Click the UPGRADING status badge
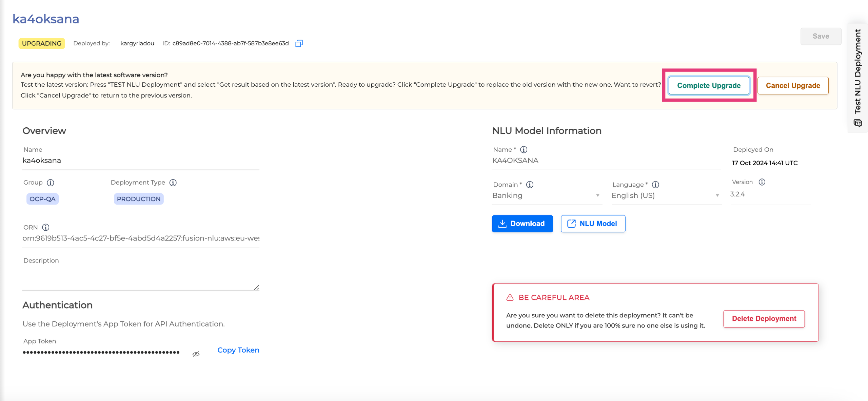The height and width of the screenshot is (401, 868). 42,44
